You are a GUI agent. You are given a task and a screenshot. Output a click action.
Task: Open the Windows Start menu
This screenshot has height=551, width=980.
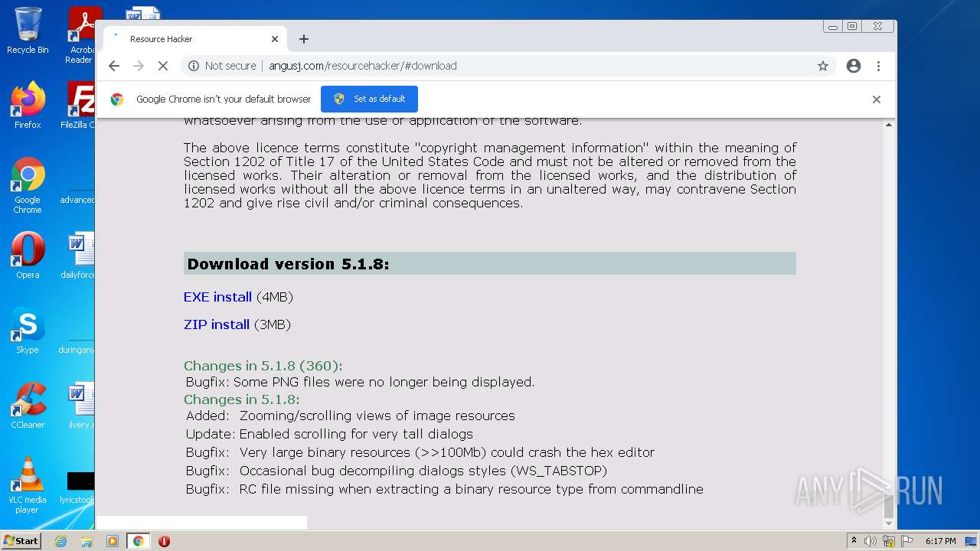(x=21, y=541)
